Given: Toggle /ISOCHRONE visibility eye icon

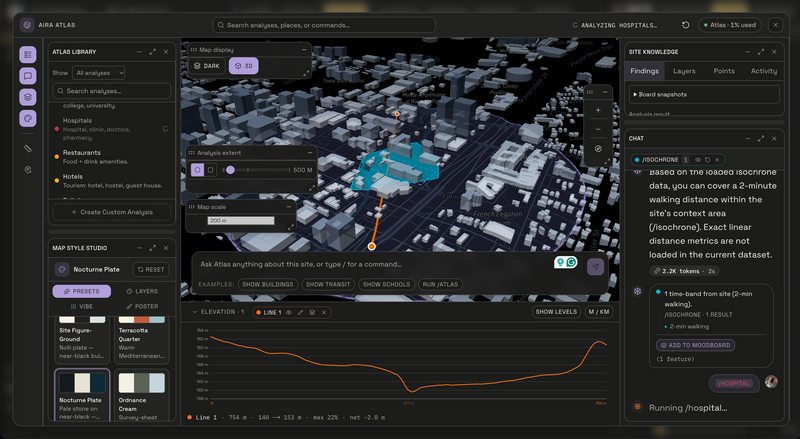Looking at the screenshot, I should pos(697,160).
